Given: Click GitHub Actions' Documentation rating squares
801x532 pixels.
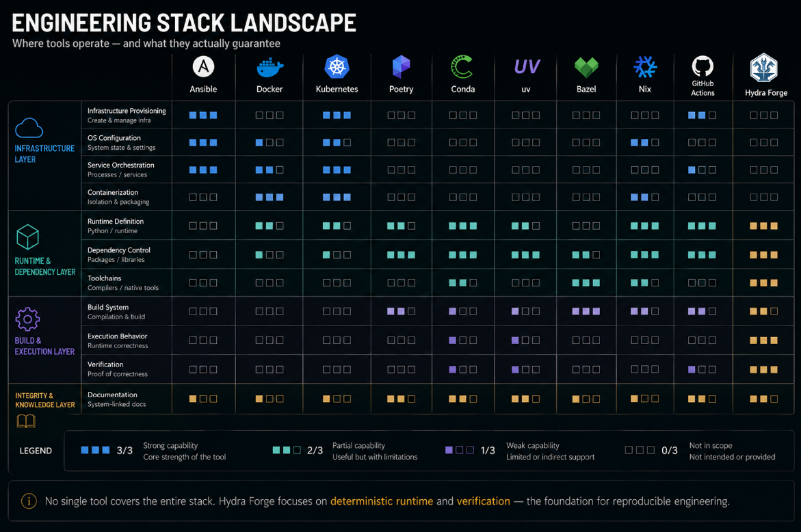Looking at the screenshot, I should point(702,399).
